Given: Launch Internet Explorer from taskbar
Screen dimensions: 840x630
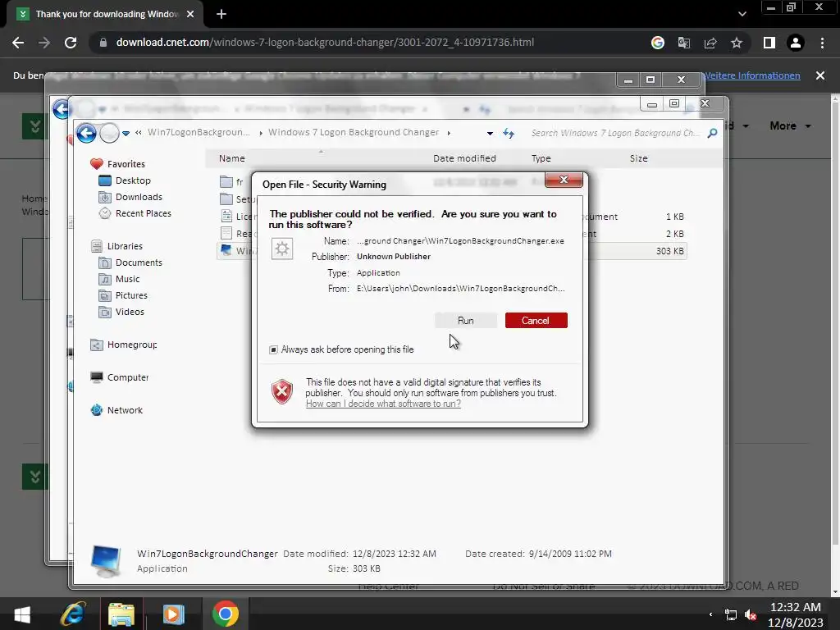Looking at the screenshot, I should pos(73,614).
